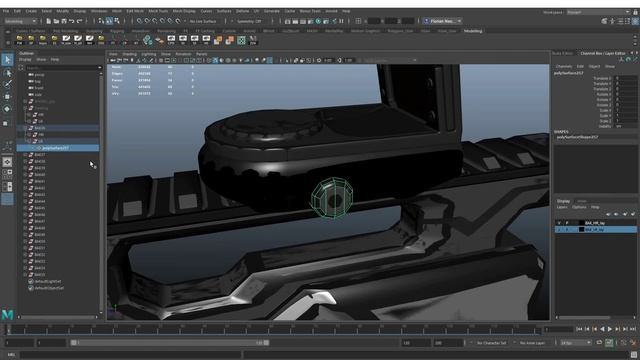This screenshot has height=360, width=640.
Task: Toggle V visibility of the first display layer
Action: tap(559, 223)
